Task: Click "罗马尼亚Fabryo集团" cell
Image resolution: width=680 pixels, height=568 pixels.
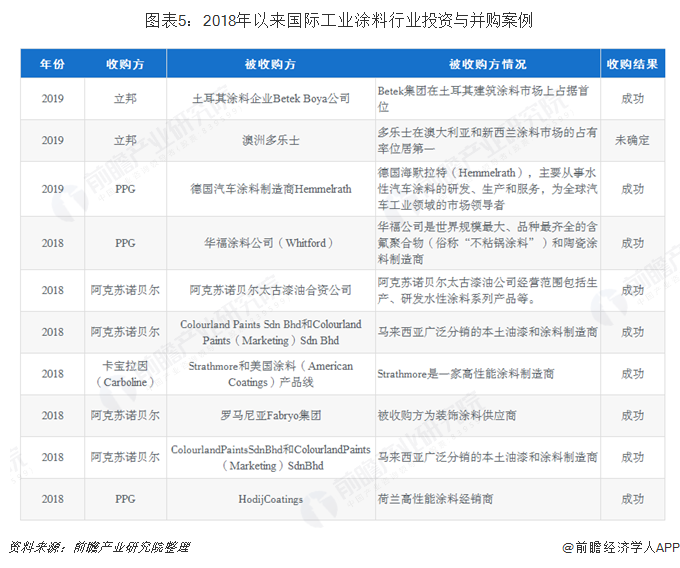Action: pos(271,415)
